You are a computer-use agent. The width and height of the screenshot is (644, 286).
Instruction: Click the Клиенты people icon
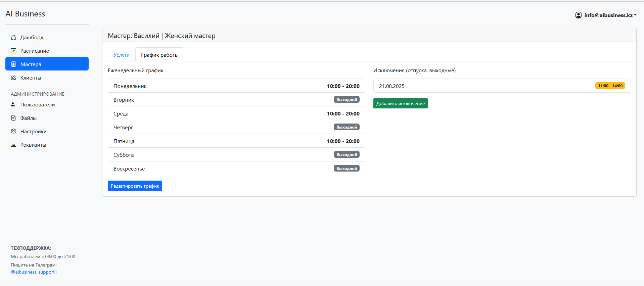(13, 78)
